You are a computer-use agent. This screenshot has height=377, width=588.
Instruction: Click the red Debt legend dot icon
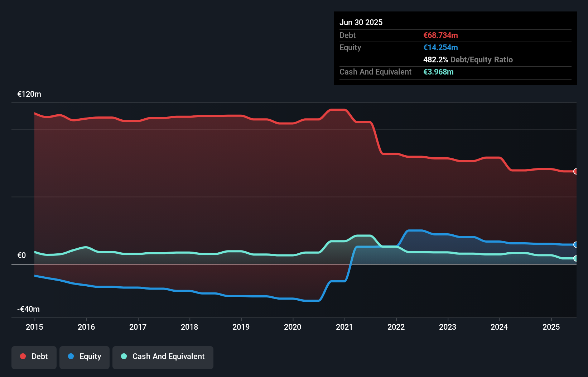tap(22, 356)
